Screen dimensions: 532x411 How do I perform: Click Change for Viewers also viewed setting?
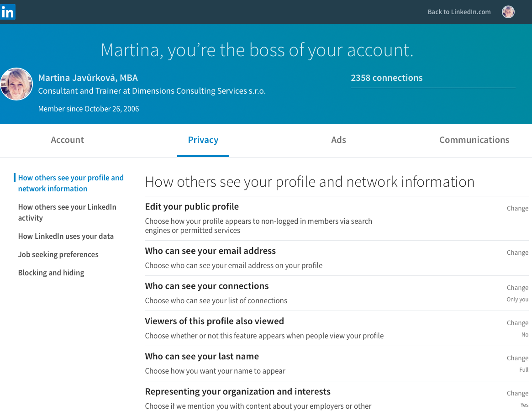click(x=517, y=323)
